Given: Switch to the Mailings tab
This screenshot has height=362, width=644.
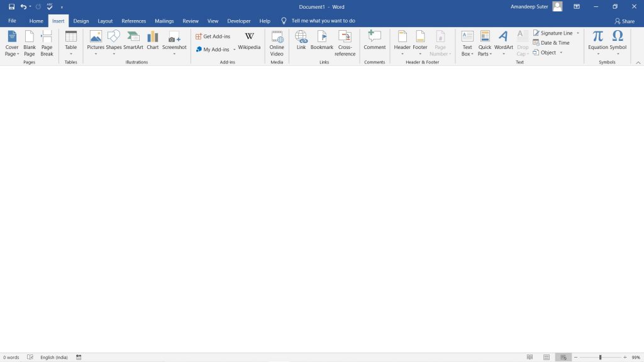Looking at the screenshot, I should click(164, 21).
